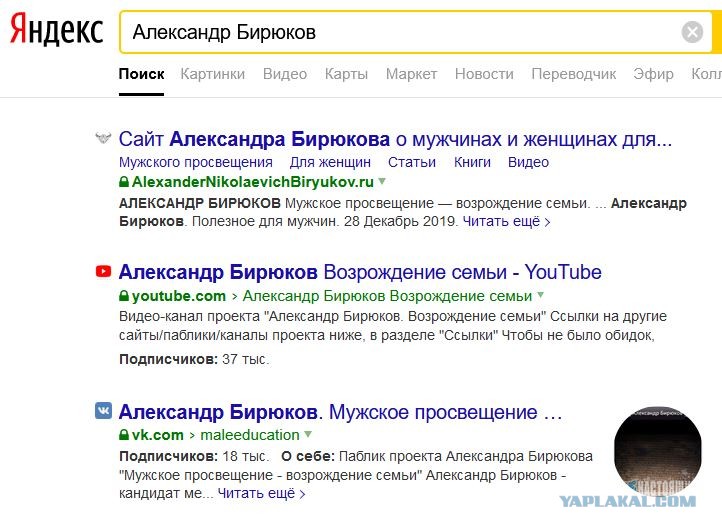Click the YouTube favicon icon
This screenshot has width=722, height=531.
(x=103, y=271)
